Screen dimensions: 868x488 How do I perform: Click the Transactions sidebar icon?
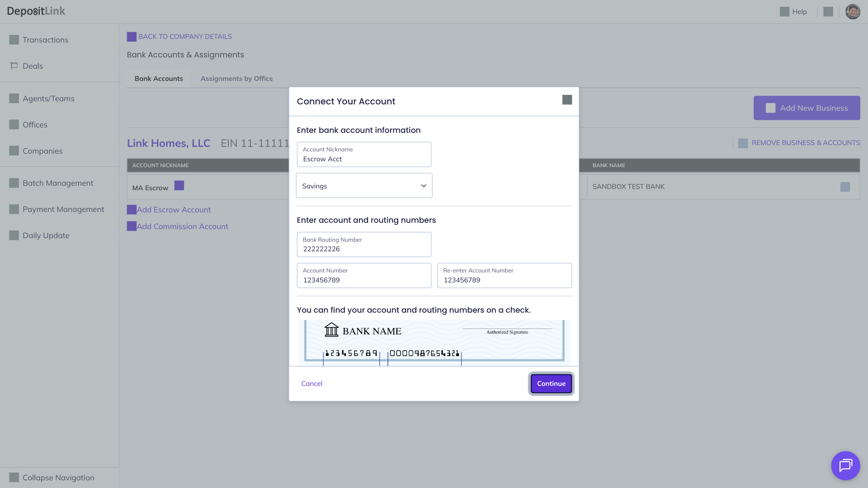[14, 40]
